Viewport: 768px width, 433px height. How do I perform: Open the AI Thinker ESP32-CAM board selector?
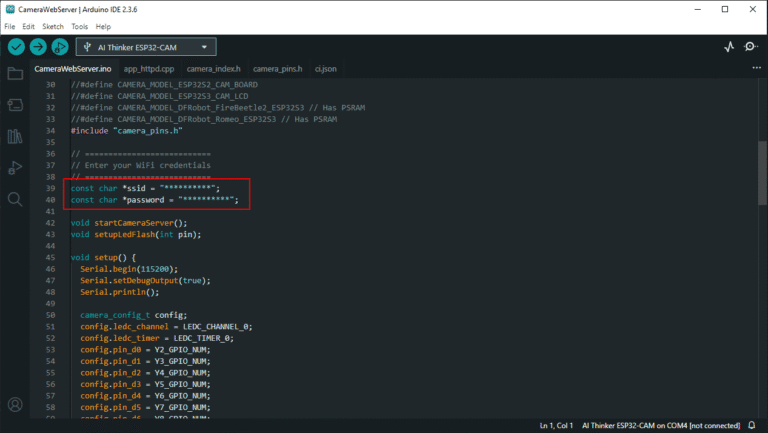(146, 47)
